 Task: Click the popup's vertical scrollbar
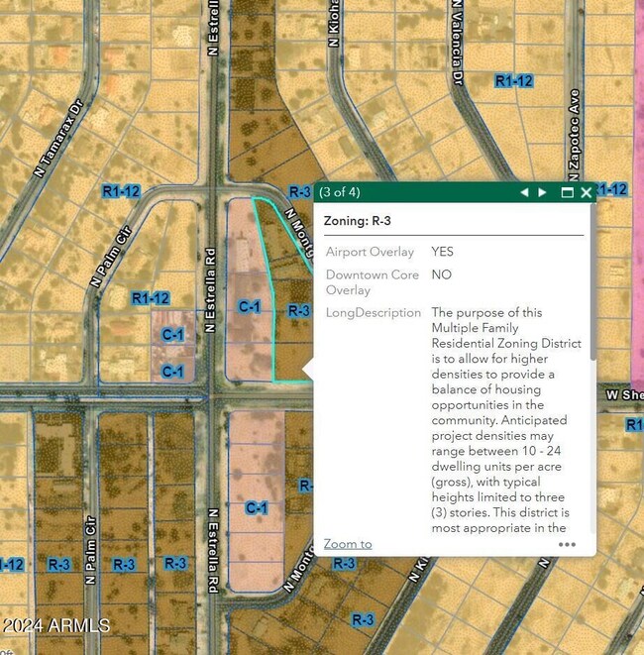(592, 297)
